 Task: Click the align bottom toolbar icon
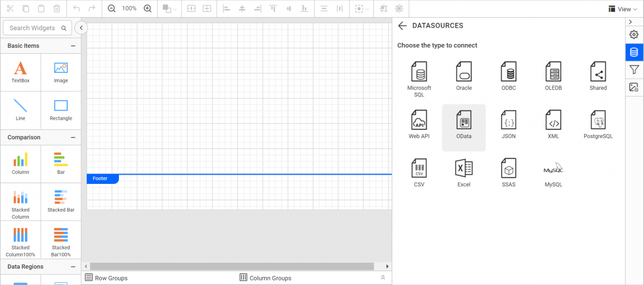(304, 9)
